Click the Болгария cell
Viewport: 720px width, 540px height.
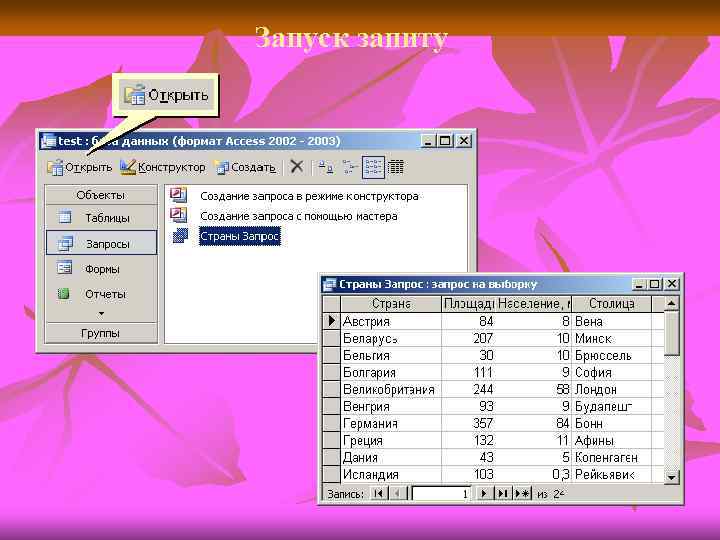coord(391,372)
